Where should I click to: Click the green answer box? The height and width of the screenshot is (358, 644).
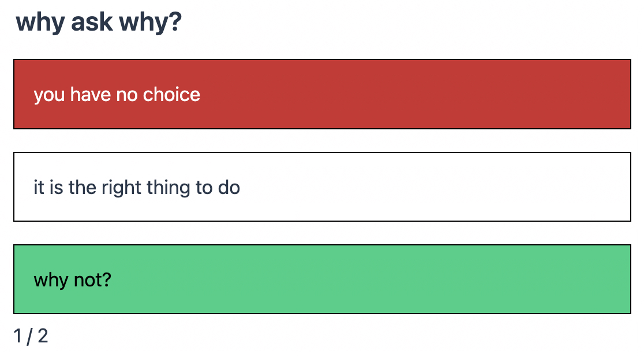click(x=321, y=279)
